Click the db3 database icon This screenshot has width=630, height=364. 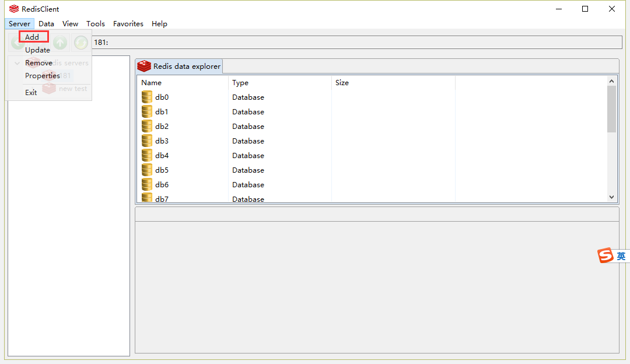[147, 141]
